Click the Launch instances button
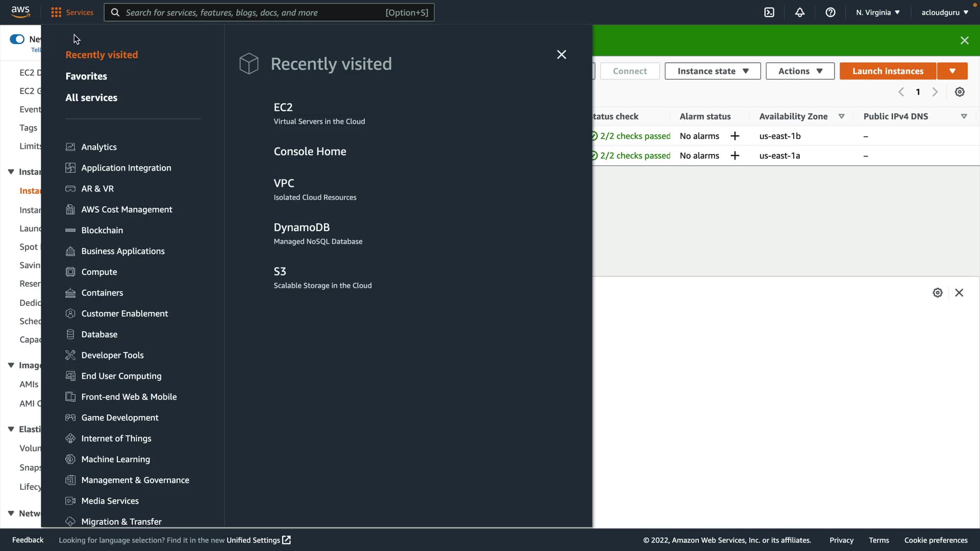The height and width of the screenshot is (551, 980). coord(888,71)
